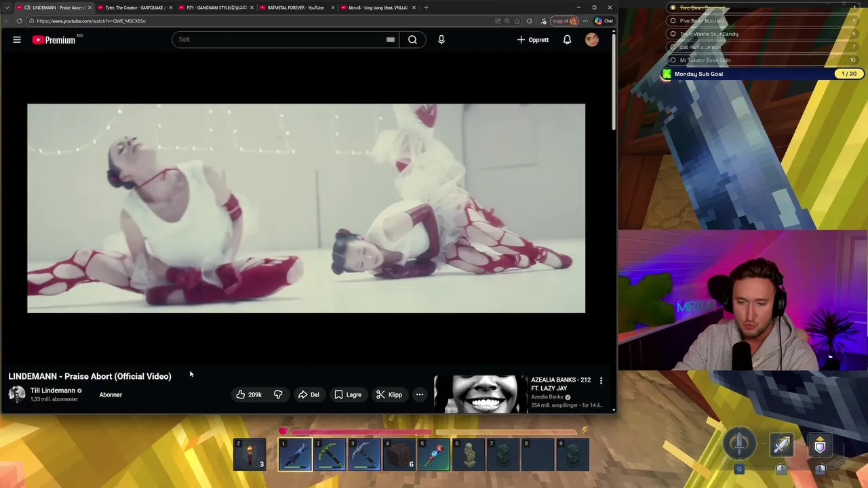Open more actions three-dot menu under video

(420, 394)
